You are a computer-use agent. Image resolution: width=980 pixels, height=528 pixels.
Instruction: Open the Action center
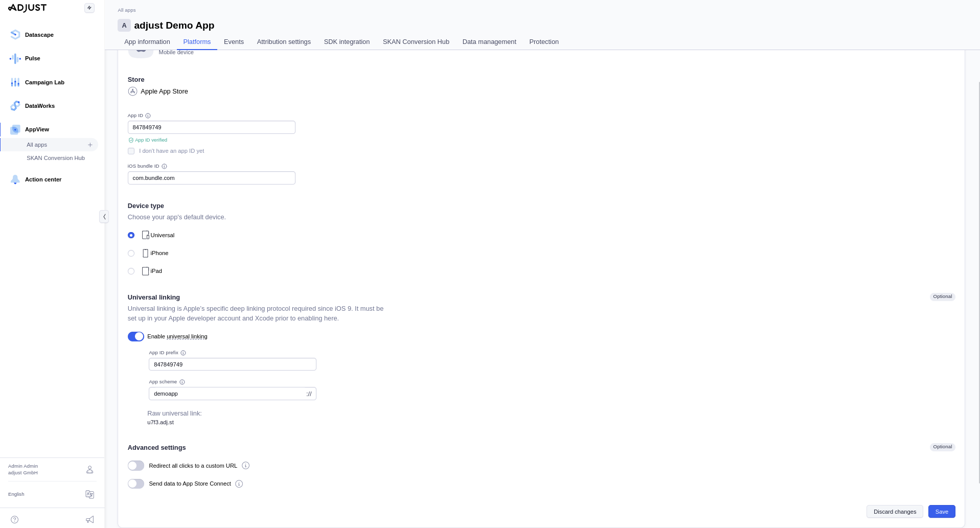click(43, 179)
